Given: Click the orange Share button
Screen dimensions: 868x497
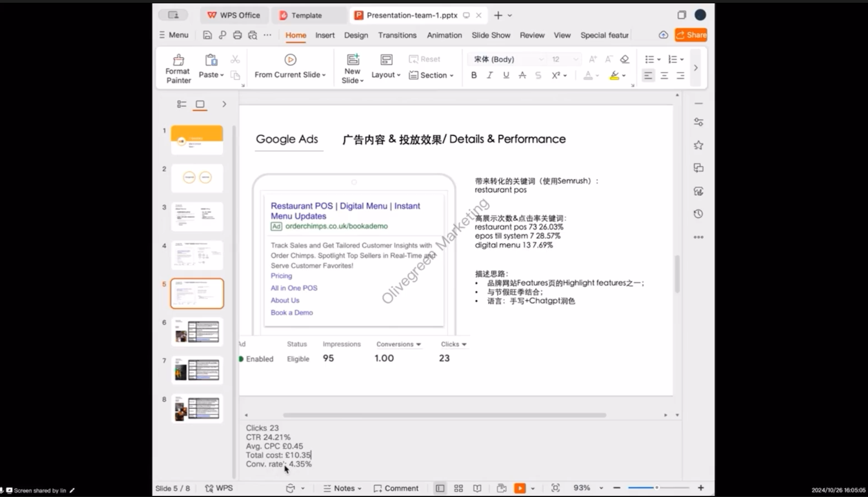Looking at the screenshot, I should click(x=691, y=35).
